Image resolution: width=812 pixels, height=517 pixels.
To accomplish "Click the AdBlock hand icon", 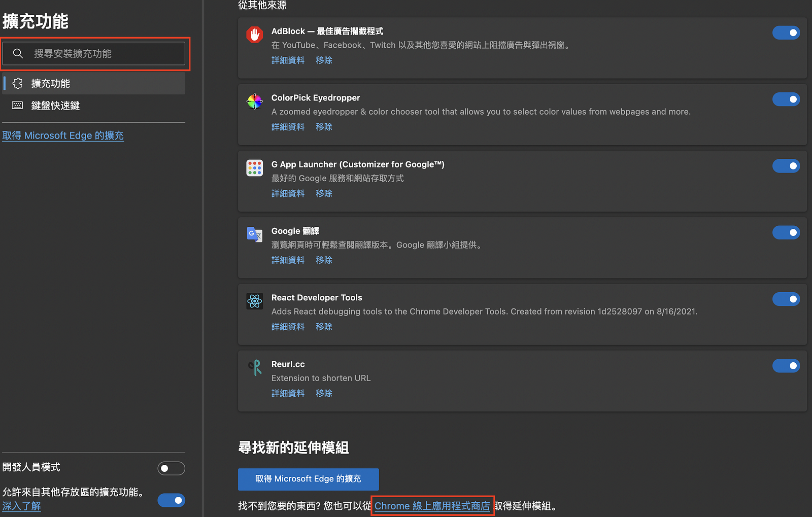I will (x=254, y=35).
